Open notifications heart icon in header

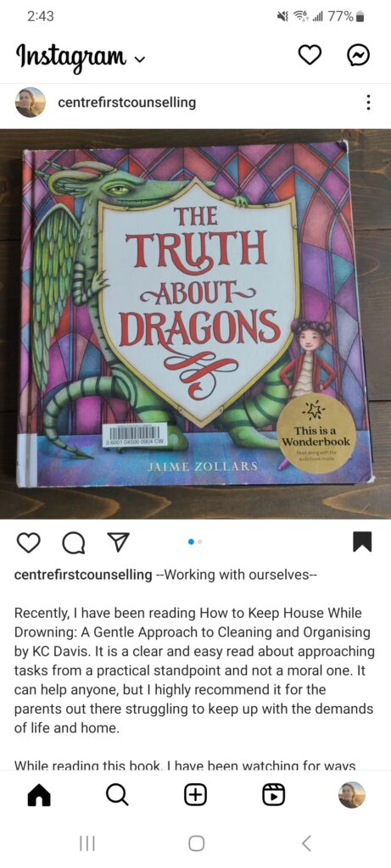point(310,55)
